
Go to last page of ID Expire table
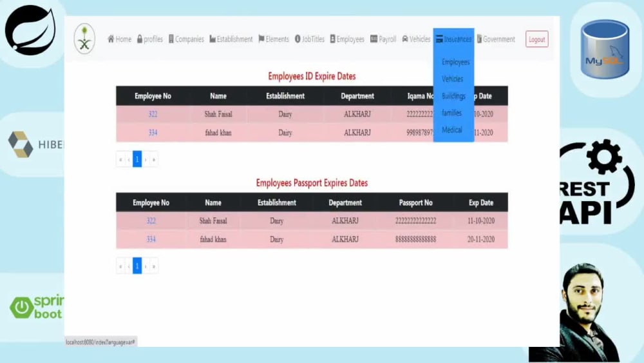point(154,159)
